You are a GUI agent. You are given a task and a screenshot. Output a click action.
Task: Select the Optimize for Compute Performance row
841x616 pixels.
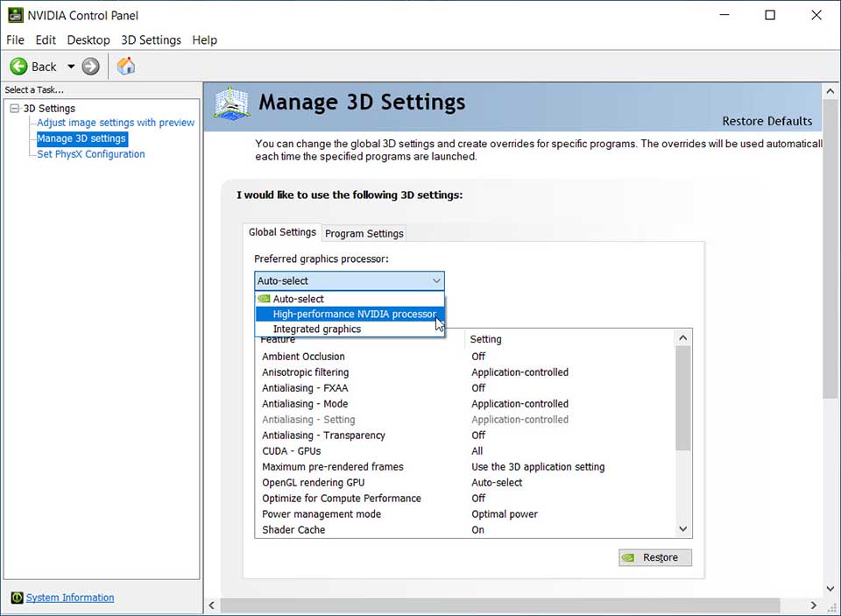464,498
